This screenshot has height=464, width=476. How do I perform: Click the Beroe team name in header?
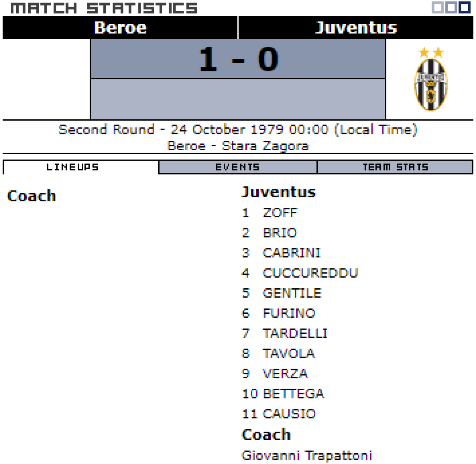click(120, 28)
